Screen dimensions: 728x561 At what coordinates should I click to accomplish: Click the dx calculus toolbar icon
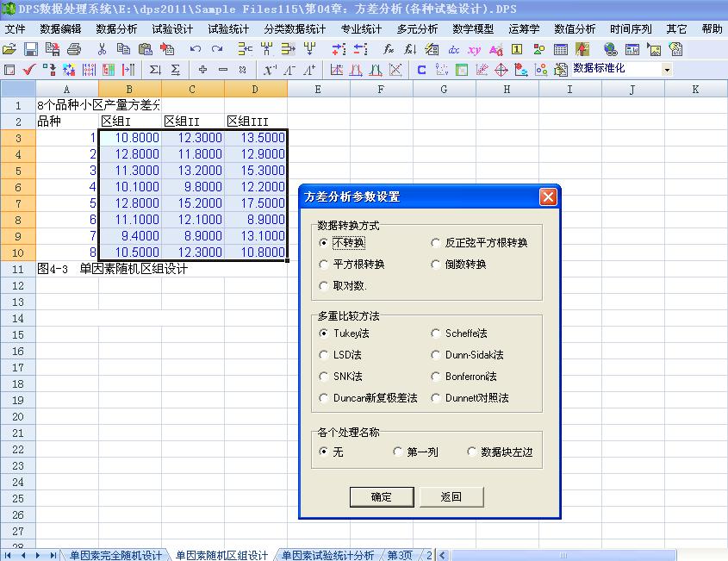453,49
